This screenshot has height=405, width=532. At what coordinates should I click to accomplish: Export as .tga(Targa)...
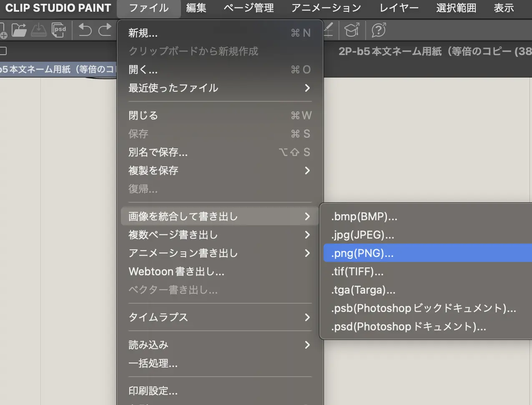pyautogui.click(x=427, y=290)
